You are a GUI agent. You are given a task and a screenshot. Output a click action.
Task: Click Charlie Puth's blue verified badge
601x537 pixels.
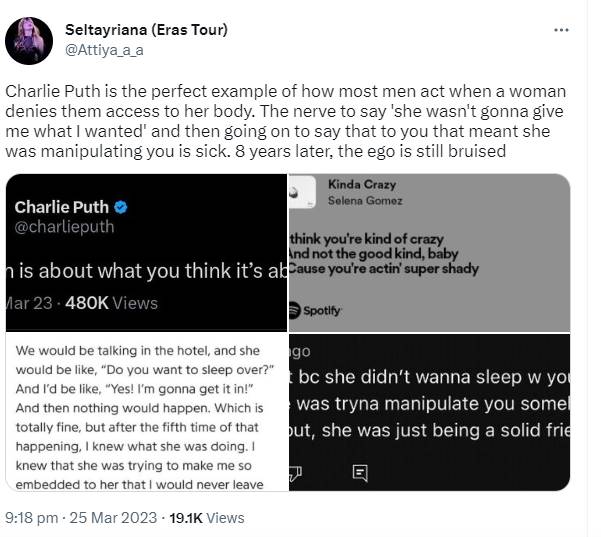click(120, 207)
